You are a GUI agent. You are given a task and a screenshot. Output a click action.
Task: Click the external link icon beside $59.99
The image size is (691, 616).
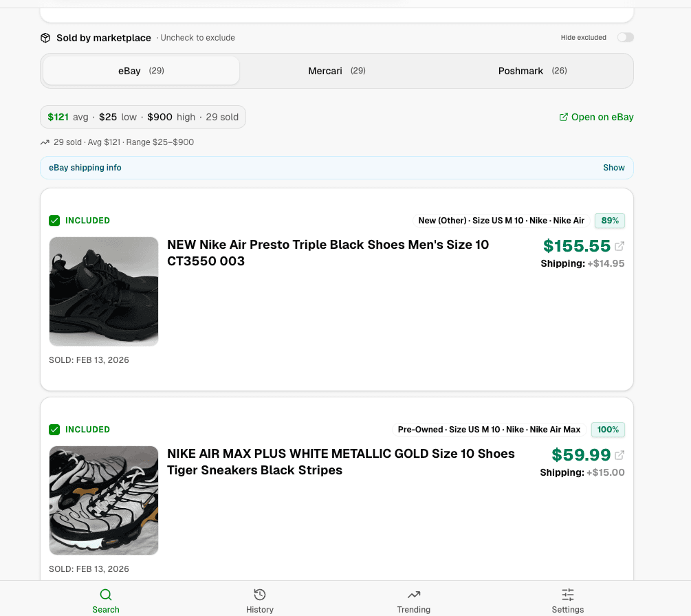tap(620, 454)
